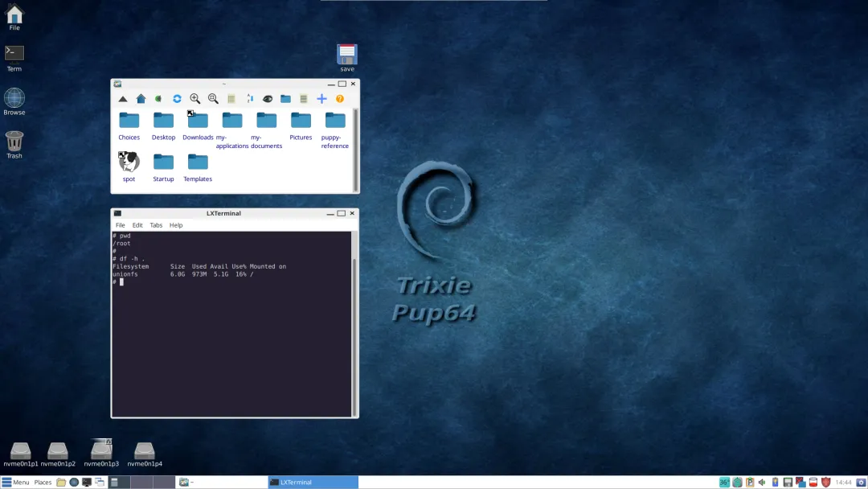Viewport: 868px width, 489px height.
Task: Select the spot dog icon
Action: 129,166
